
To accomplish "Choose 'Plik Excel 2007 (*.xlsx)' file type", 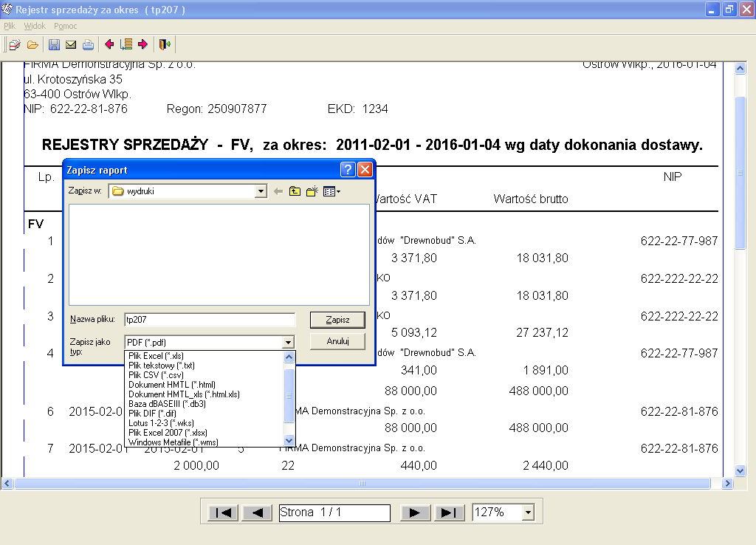I will coord(168,433).
